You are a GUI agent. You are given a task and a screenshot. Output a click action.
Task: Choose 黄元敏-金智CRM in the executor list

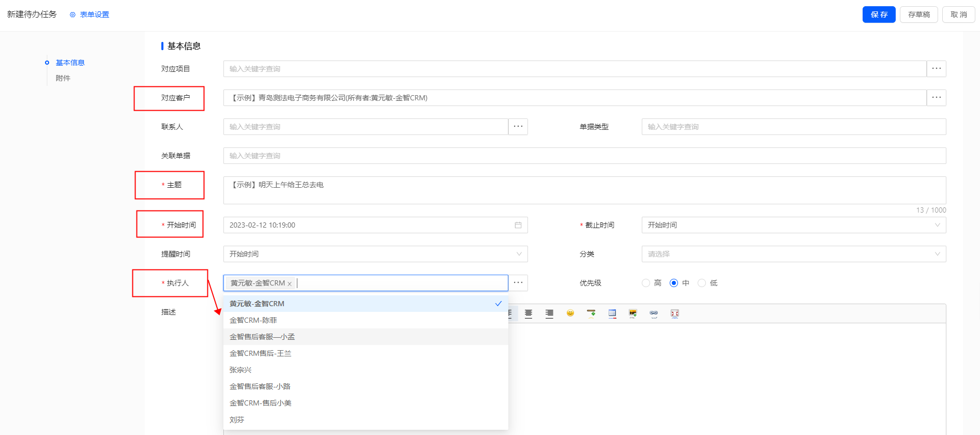366,304
